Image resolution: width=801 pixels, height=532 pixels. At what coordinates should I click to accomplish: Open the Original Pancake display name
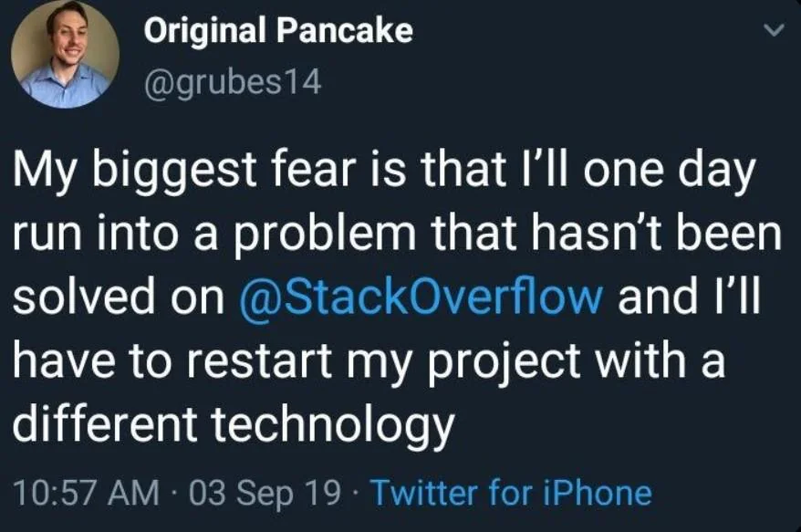click(278, 31)
